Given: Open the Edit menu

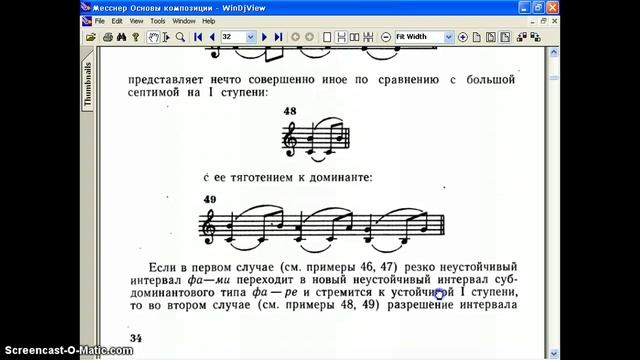Looking at the screenshot, I should 117,21.
